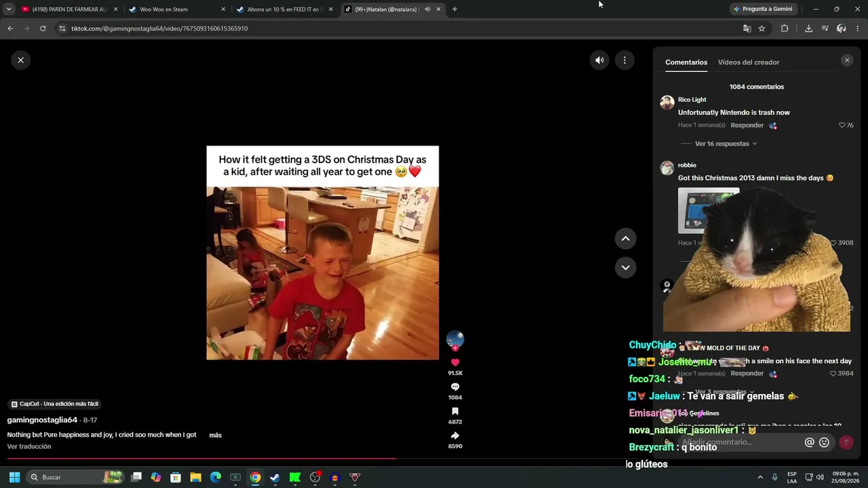Open the media controls icon in Chrome
The image size is (868, 488).
[x=825, y=28]
